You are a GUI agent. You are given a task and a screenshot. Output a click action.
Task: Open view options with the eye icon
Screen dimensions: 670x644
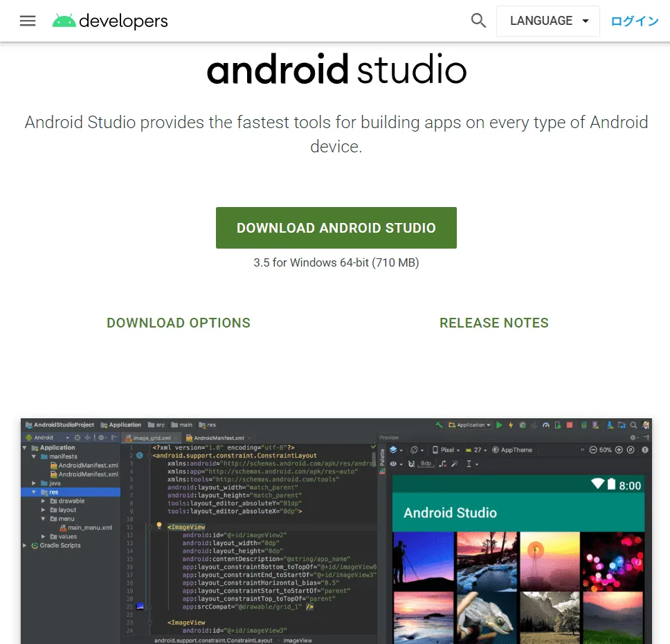(393, 463)
